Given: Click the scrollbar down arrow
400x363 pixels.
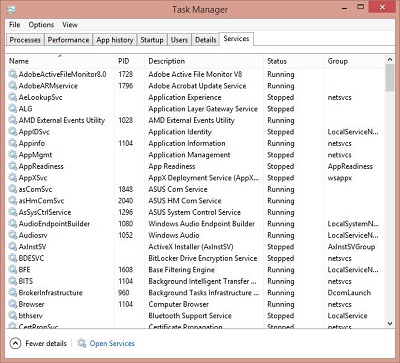Looking at the screenshot, I should (390, 323).
